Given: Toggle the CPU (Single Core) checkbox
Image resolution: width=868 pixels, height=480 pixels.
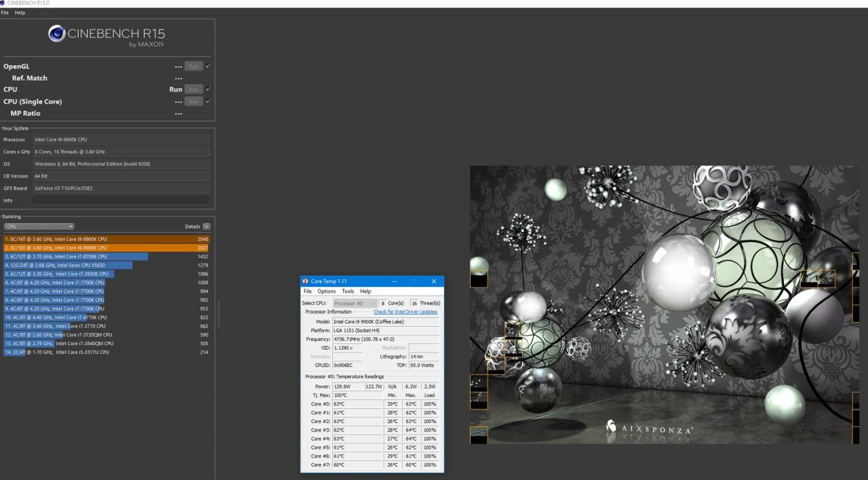Looking at the screenshot, I should [x=208, y=101].
